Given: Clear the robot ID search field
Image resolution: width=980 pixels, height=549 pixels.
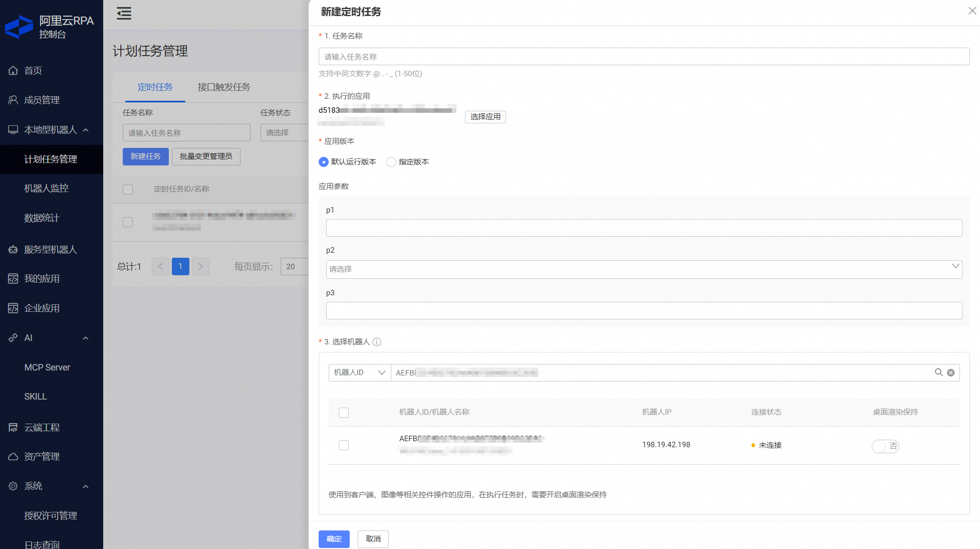Looking at the screenshot, I should (951, 373).
